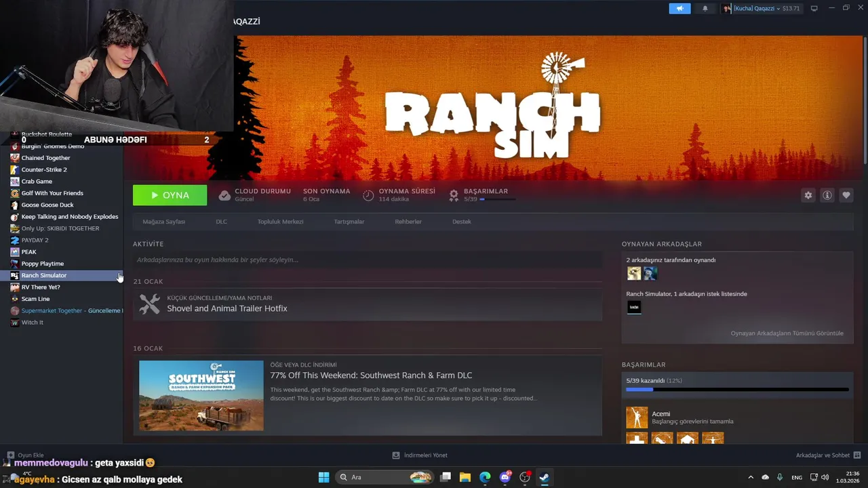
Task: Open the taskbar clock and date
Action: (x=848, y=477)
